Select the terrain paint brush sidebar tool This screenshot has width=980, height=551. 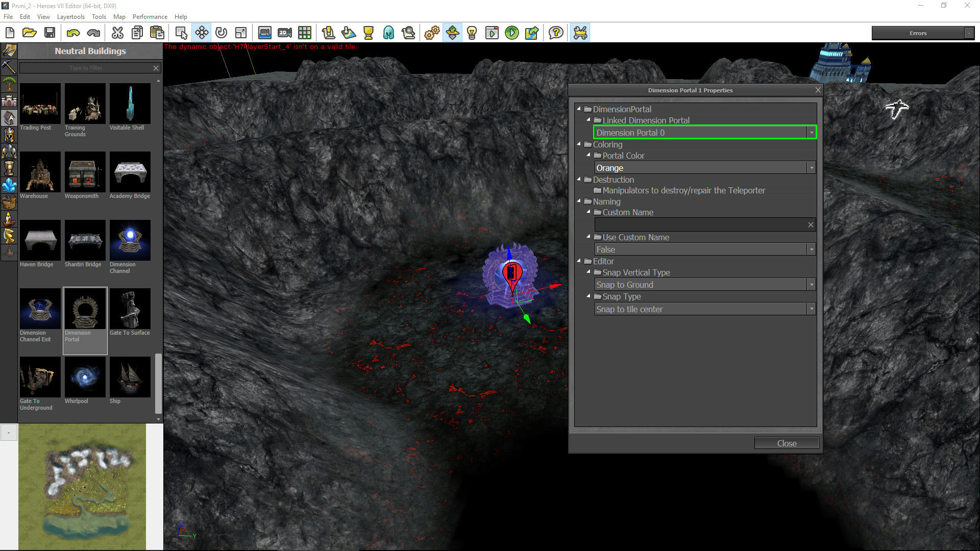9,51
